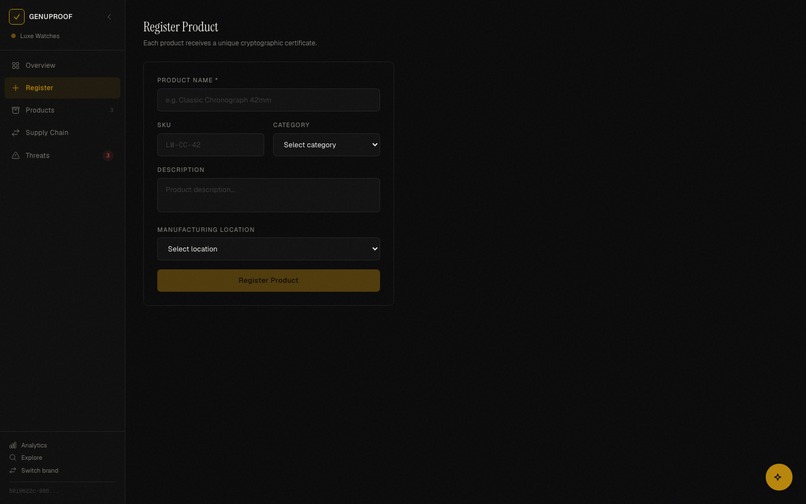
Task: Click the red Threats count badge
Action: (x=107, y=155)
